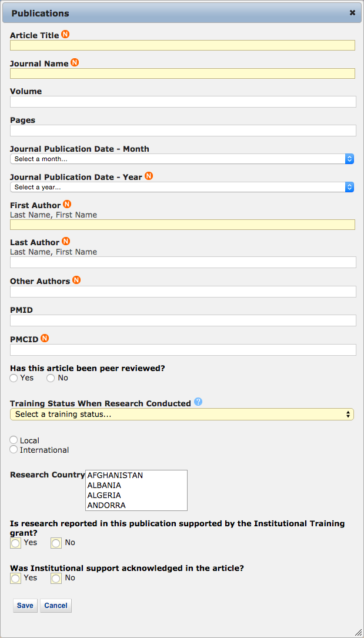Click the N icon beside PMCID
The image size is (364, 638).
click(45, 338)
